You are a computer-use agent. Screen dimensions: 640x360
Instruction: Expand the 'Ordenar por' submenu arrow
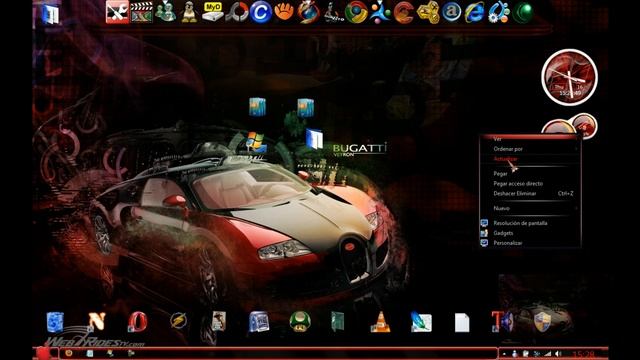pos(576,149)
